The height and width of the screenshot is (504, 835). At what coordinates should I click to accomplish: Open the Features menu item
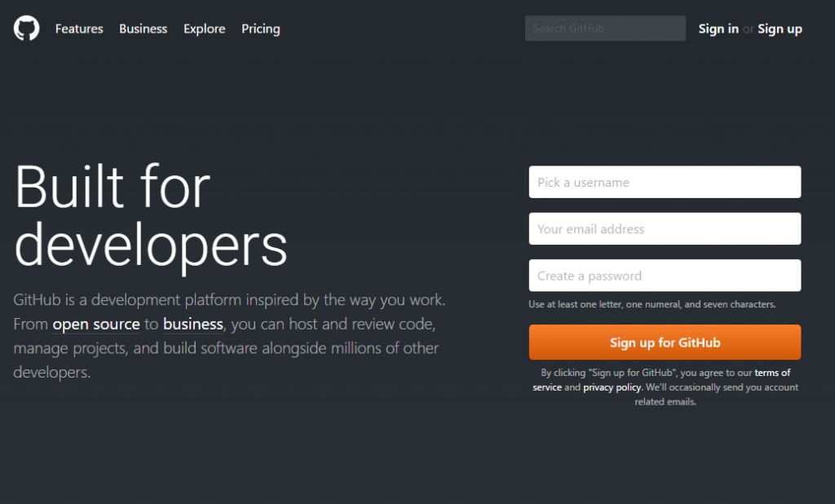pyautogui.click(x=79, y=29)
